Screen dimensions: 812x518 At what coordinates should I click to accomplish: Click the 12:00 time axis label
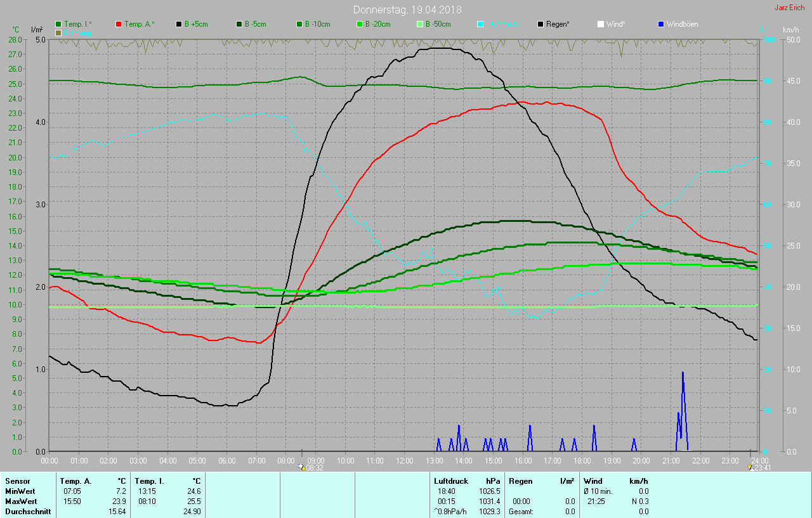coord(404,460)
